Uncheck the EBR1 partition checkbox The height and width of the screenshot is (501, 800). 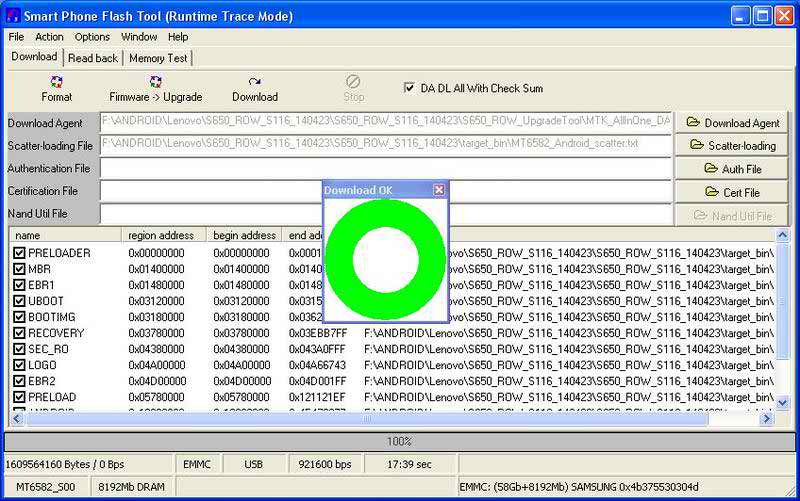point(19,285)
